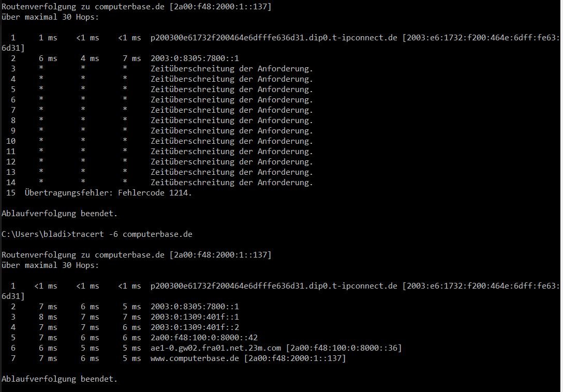Click hop 14 Zeitüberschreitung der Anforderung line

232,183
